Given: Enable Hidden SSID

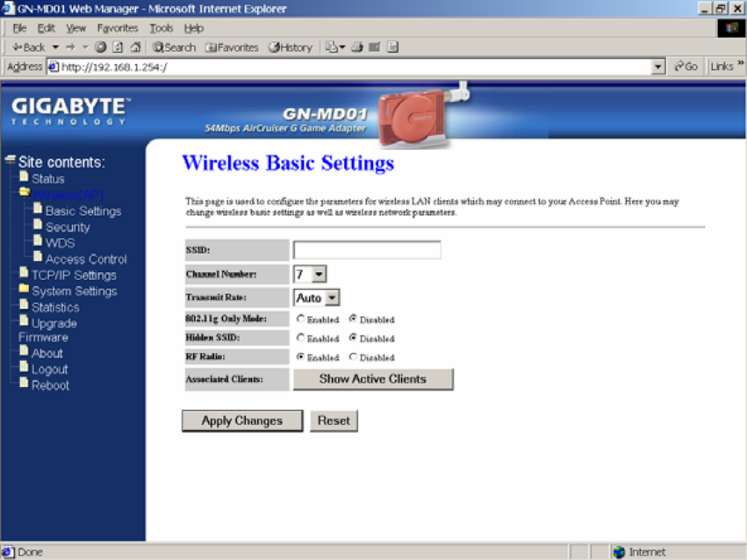Looking at the screenshot, I should [300, 338].
